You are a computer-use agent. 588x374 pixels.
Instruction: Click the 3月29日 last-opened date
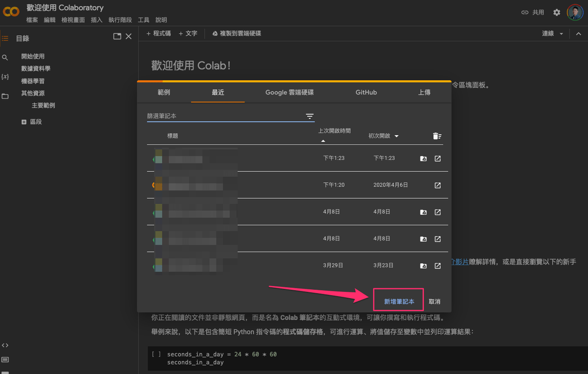coord(333,266)
